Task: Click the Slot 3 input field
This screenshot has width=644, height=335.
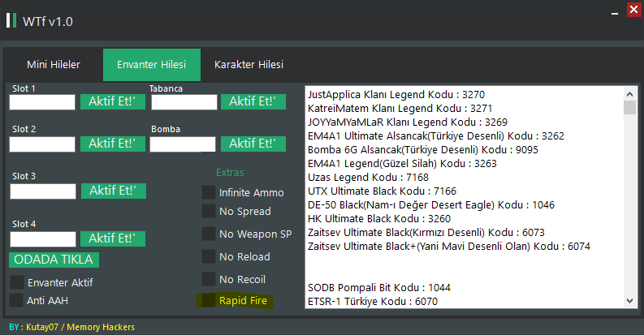Action: tap(43, 191)
